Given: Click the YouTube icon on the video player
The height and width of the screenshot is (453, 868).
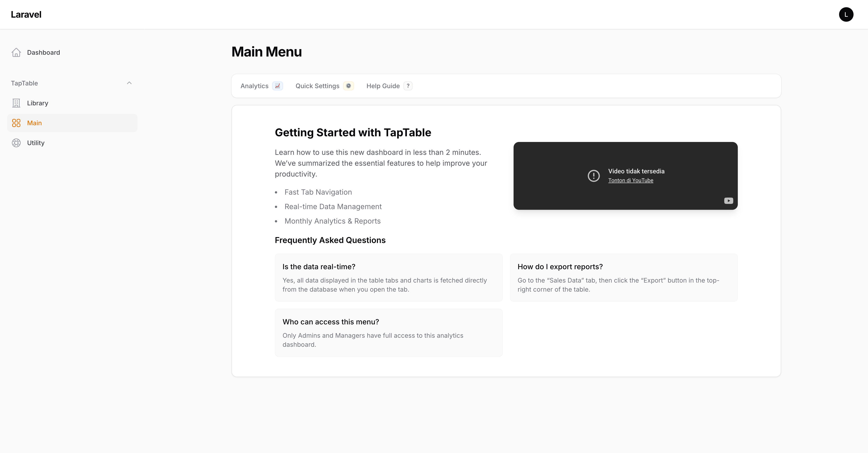Looking at the screenshot, I should 729,201.
